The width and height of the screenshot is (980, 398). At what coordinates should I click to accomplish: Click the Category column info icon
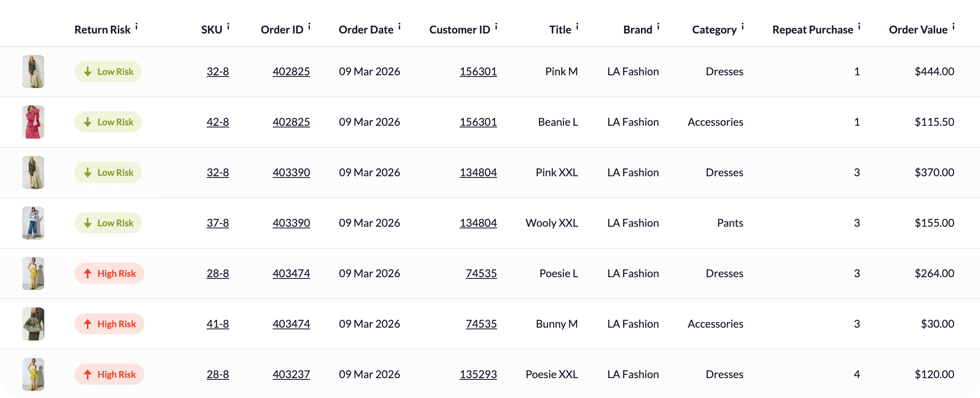(743, 27)
